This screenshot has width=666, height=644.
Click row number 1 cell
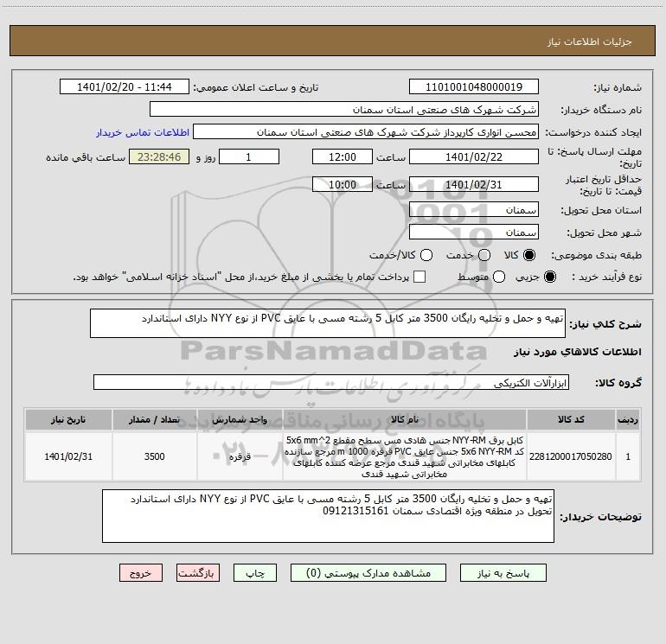coord(628,456)
